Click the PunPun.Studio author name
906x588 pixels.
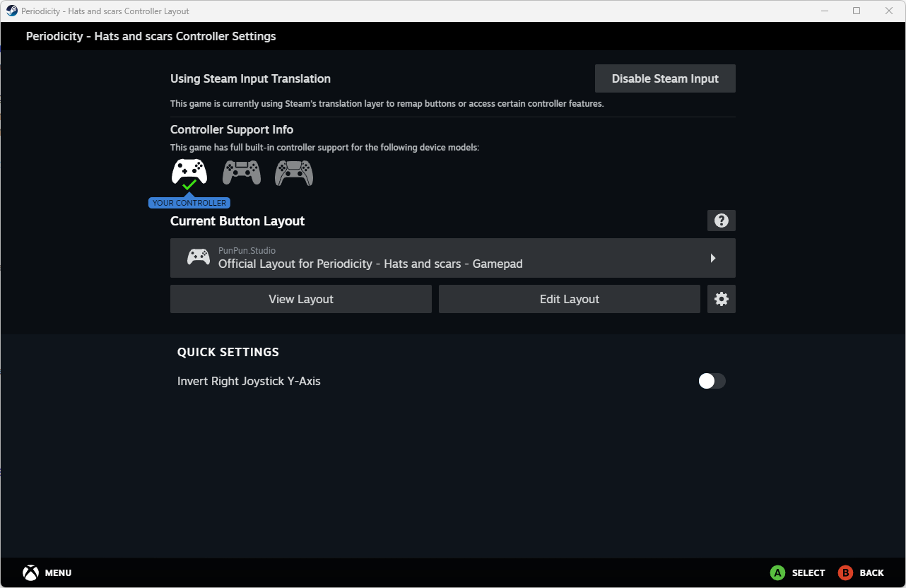pyautogui.click(x=247, y=250)
